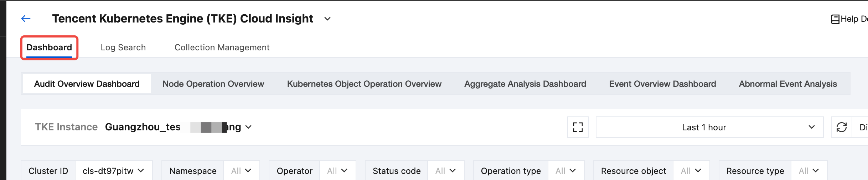
Task: Click the Help Documentation book icon
Action: pyautogui.click(x=835, y=19)
